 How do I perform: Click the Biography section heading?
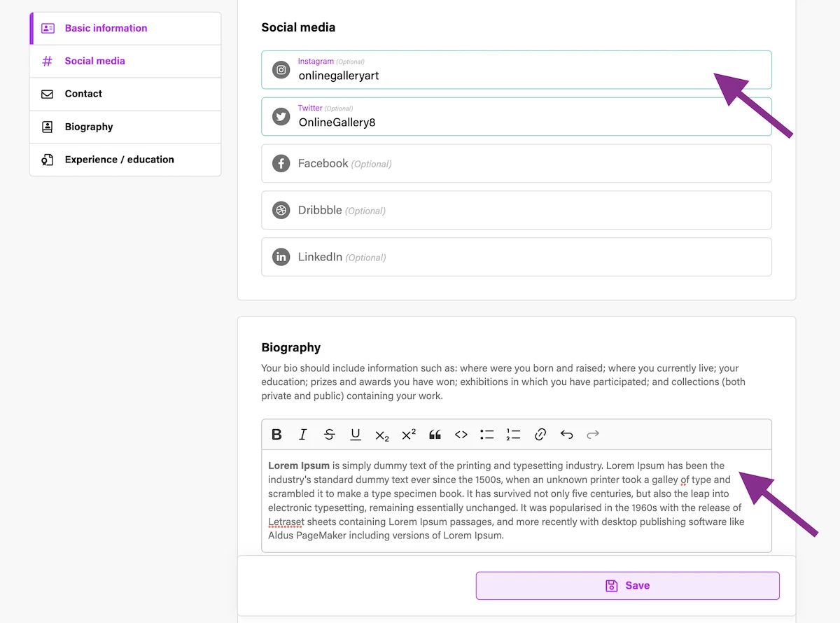[x=291, y=348]
